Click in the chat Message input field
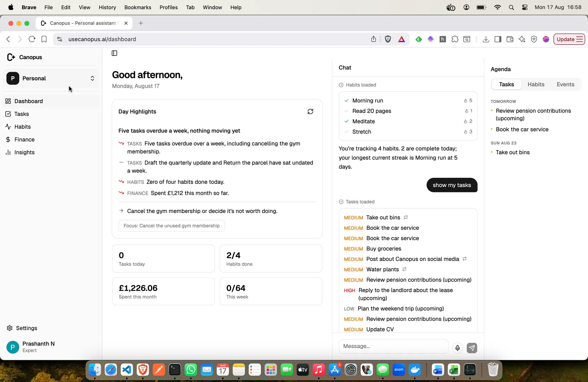This screenshot has height=382, width=588. 394,346
